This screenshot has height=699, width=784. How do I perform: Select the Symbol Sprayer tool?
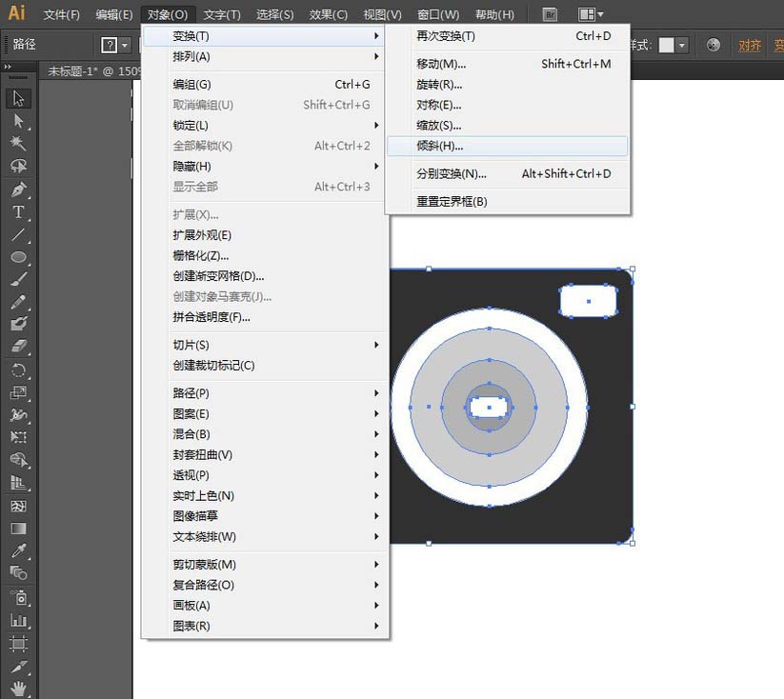coord(18,597)
